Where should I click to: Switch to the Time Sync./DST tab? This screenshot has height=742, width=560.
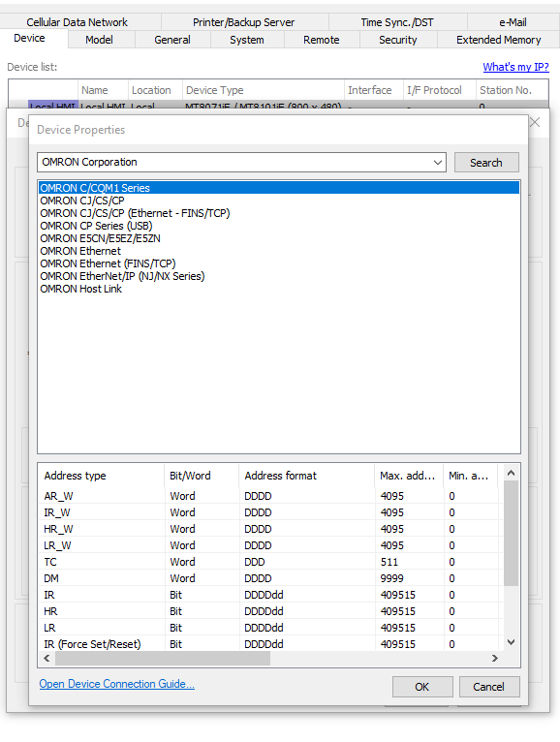pyautogui.click(x=397, y=22)
